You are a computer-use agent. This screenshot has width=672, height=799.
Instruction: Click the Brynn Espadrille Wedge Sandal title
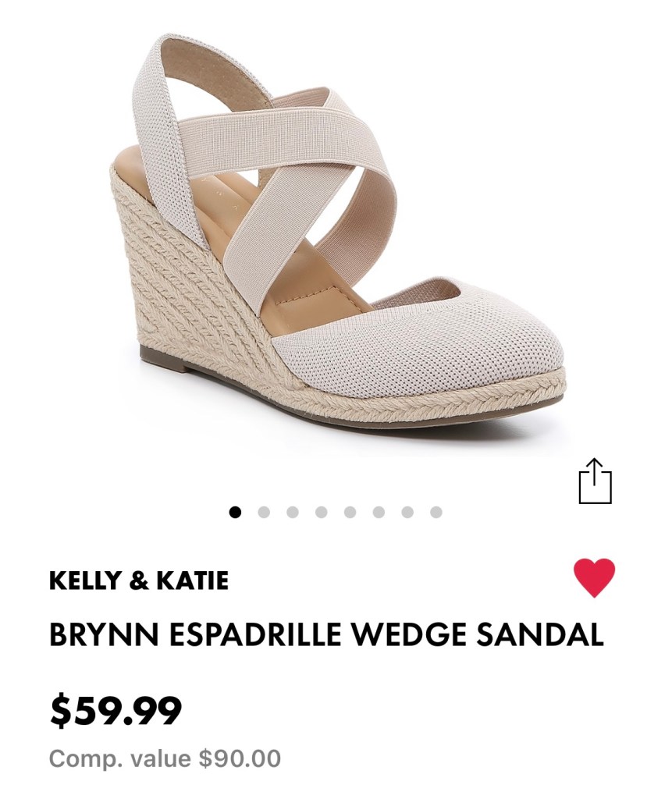[x=326, y=635]
